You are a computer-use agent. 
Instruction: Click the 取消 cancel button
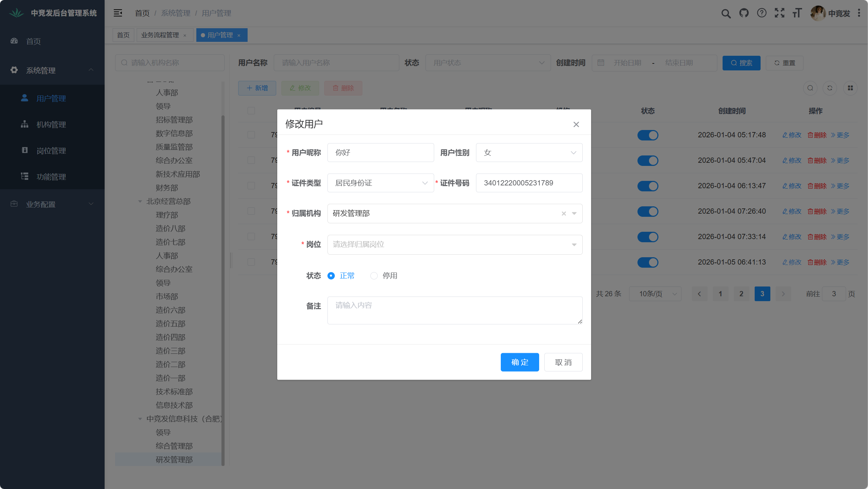pyautogui.click(x=563, y=362)
